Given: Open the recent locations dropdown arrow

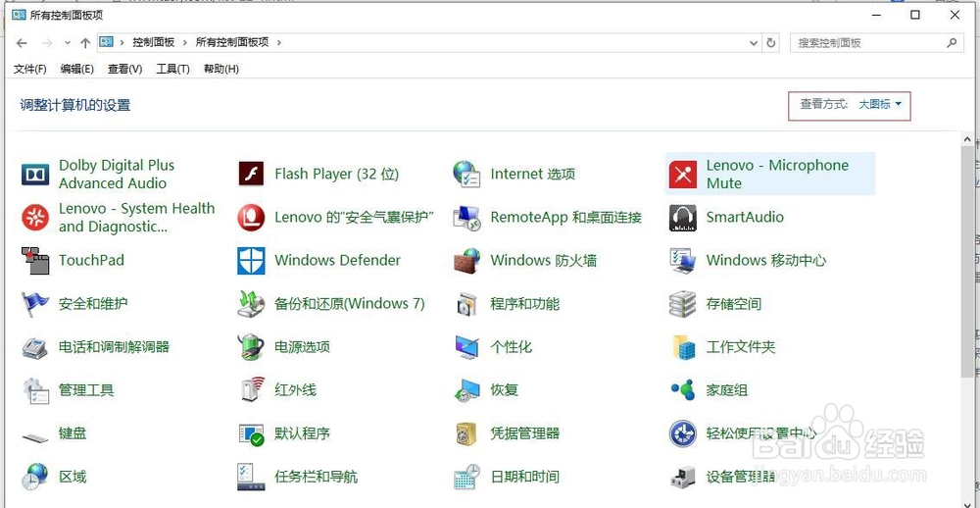Looking at the screenshot, I should pos(68,43).
